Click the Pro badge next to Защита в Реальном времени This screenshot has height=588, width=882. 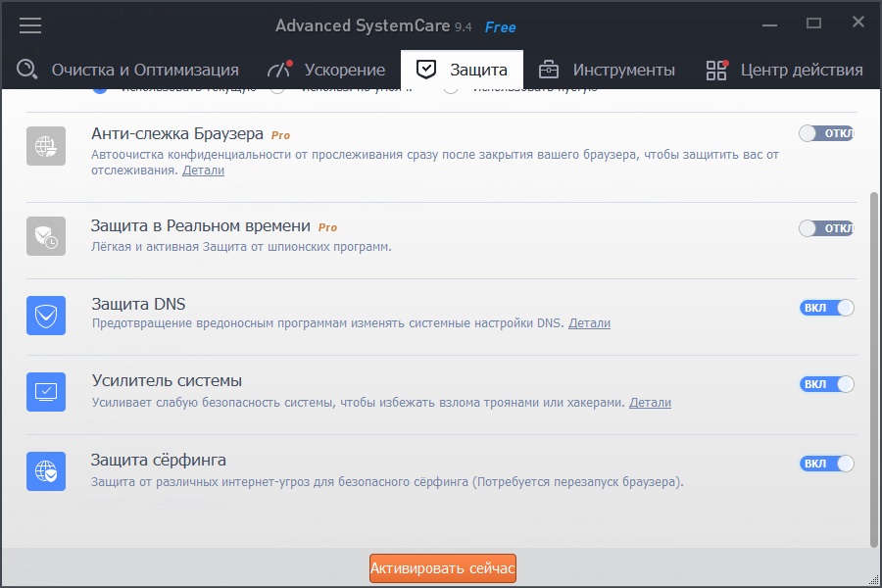(x=327, y=228)
